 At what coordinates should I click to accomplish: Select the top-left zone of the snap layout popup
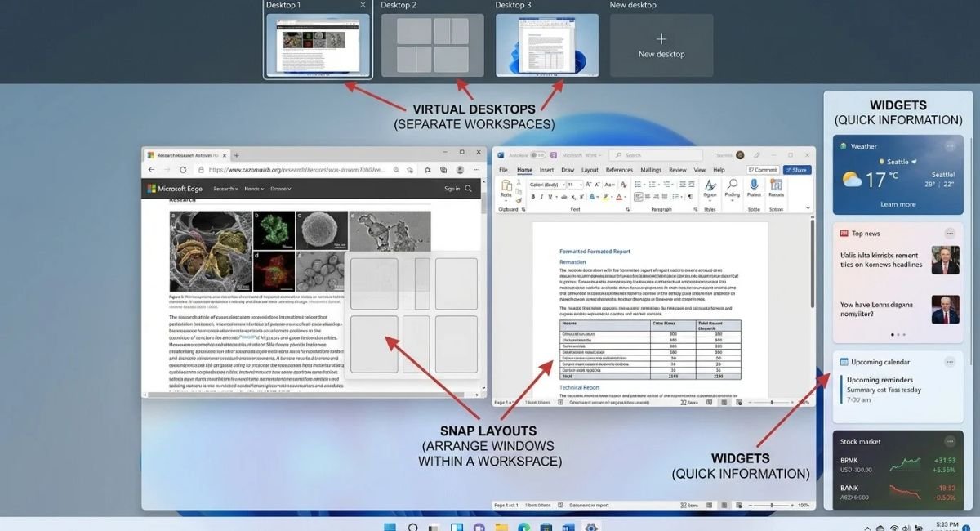[x=374, y=283]
